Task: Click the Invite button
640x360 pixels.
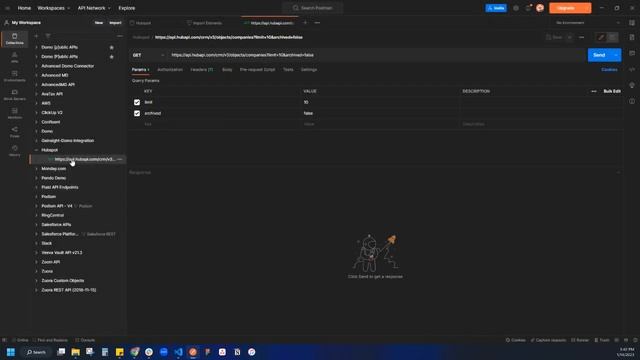Action: pos(496,8)
